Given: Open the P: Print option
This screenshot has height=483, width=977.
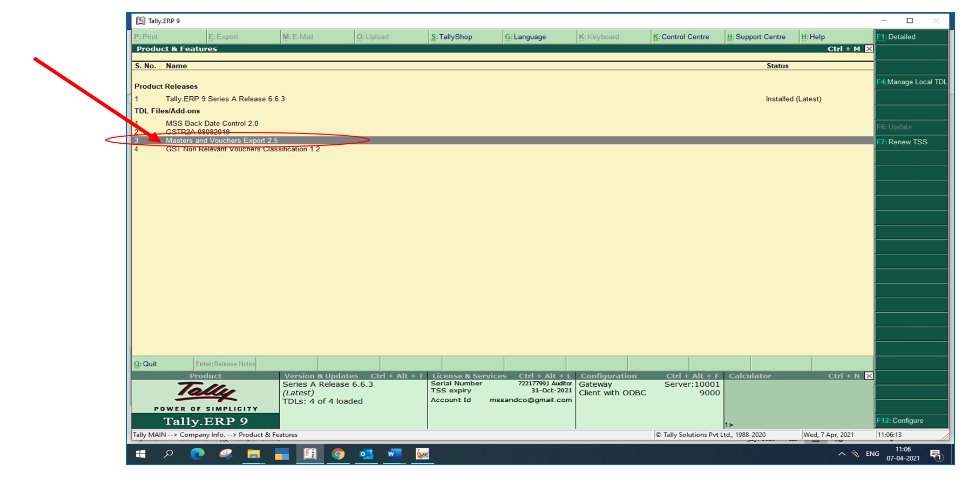Looking at the screenshot, I should coord(169,37).
